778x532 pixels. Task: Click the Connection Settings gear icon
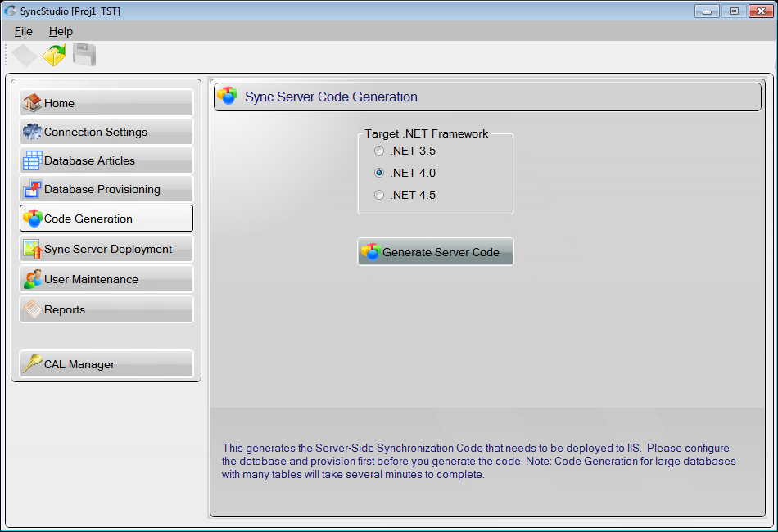tap(32, 132)
